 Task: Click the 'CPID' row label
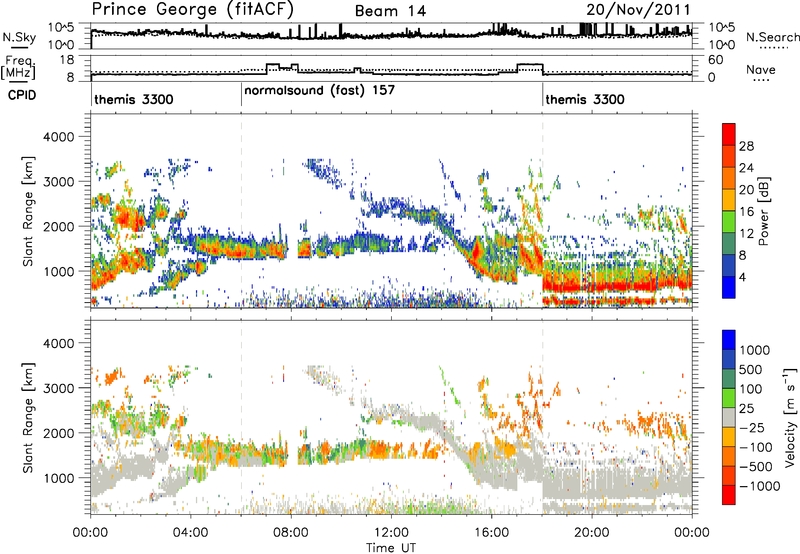[x=22, y=95]
